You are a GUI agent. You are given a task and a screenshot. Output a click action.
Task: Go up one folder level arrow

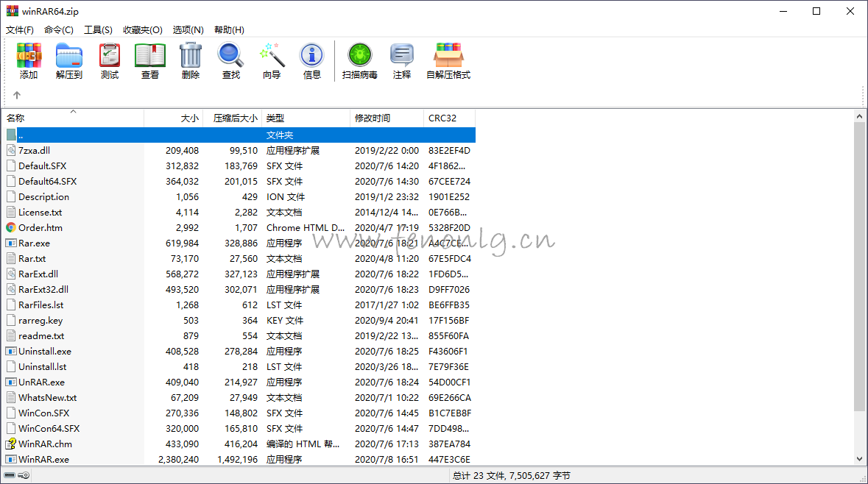coord(17,95)
